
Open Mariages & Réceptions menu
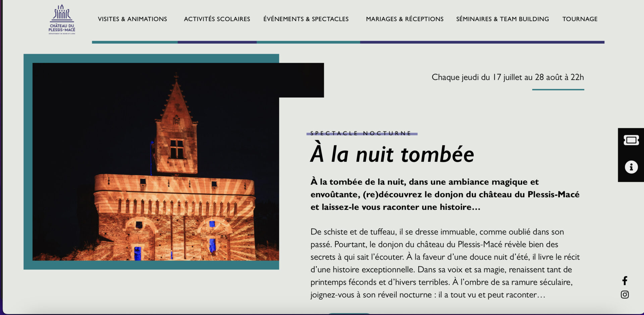405,19
